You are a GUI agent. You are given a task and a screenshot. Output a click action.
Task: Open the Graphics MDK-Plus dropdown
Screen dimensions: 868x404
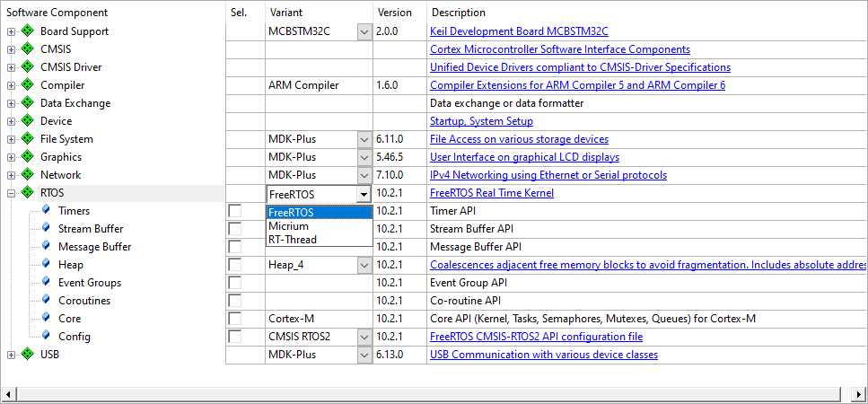[364, 157]
